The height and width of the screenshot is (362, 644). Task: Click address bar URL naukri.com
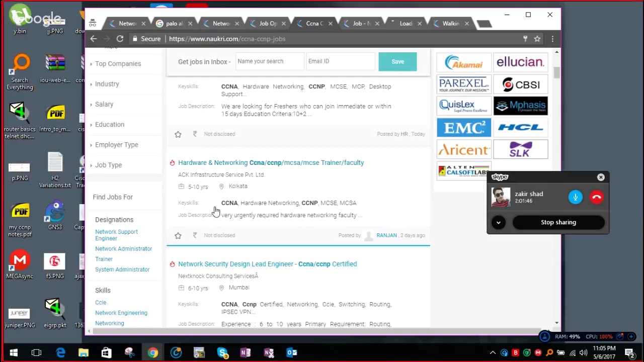click(x=227, y=39)
